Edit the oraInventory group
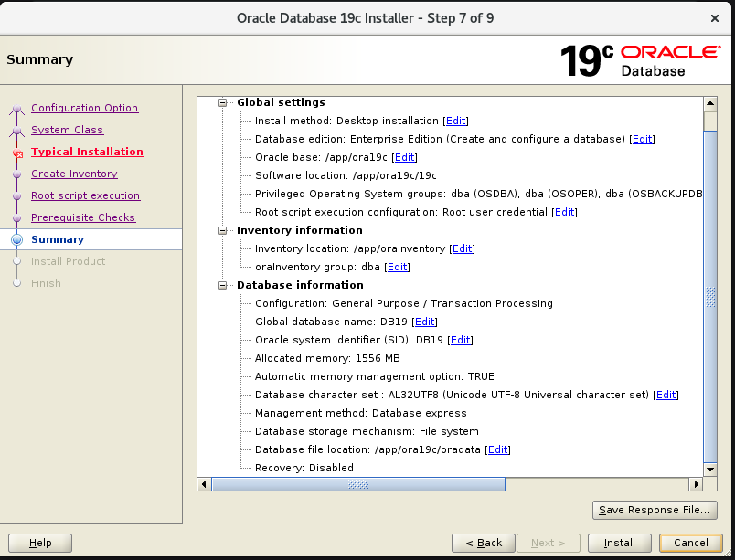 [x=397, y=267]
